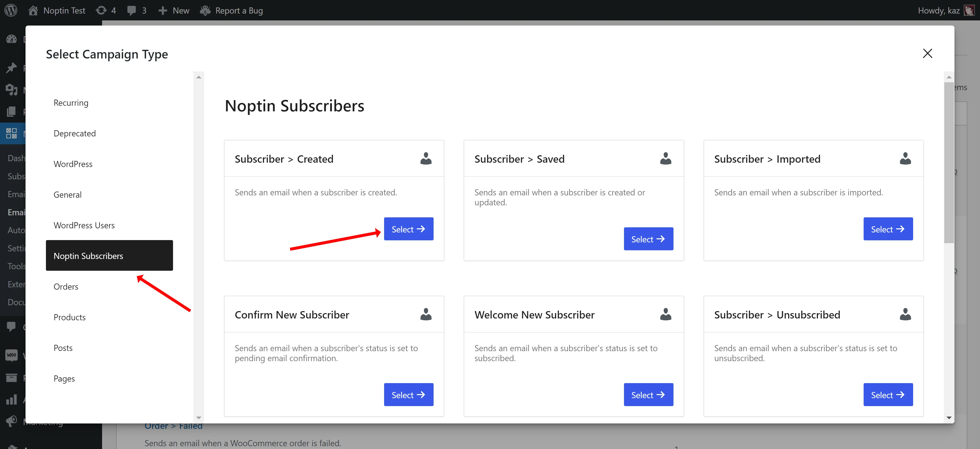Select the Recurring campaign category
The height and width of the screenshot is (449, 980).
click(x=109, y=102)
